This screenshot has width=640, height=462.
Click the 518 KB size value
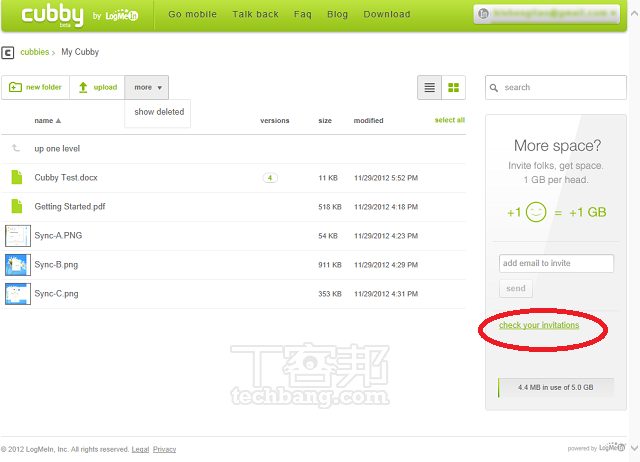[x=330, y=207]
